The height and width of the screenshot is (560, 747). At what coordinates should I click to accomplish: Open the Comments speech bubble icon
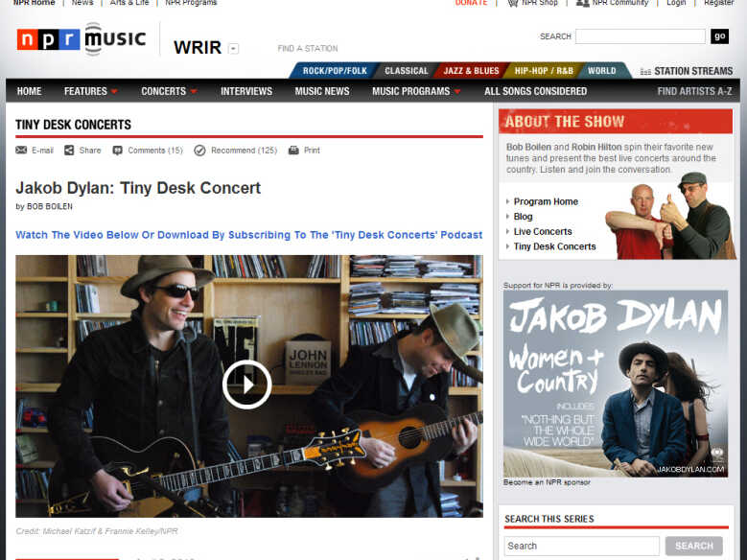[117, 151]
